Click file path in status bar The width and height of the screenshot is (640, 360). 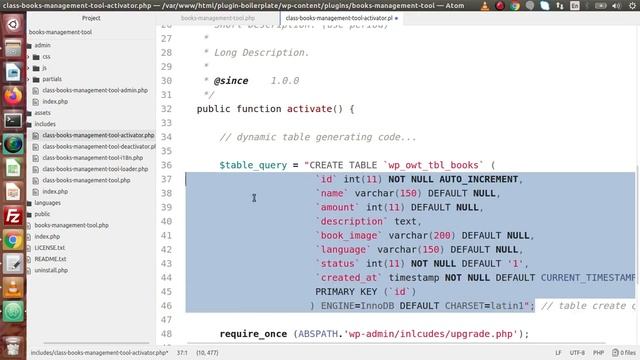(x=99, y=353)
